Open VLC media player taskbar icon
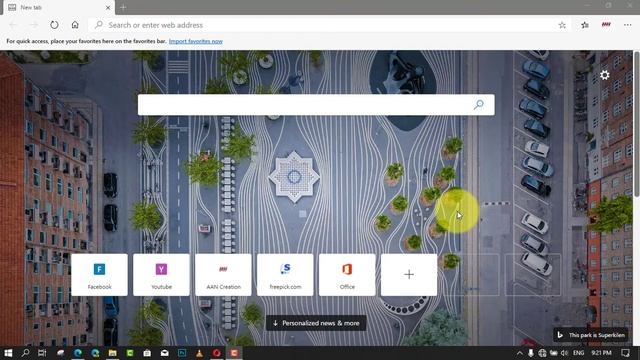The height and width of the screenshot is (360, 640). pyautogui.click(x=199, y=353)
